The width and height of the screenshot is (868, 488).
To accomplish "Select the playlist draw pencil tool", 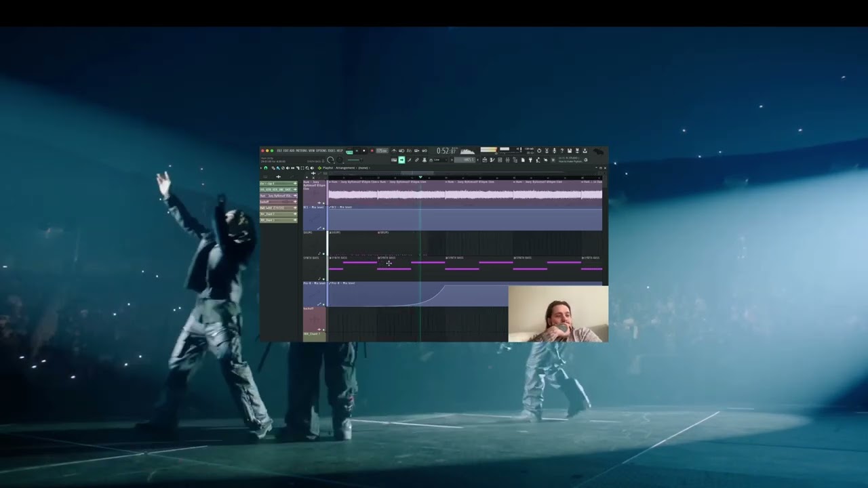I will (273, 168).
